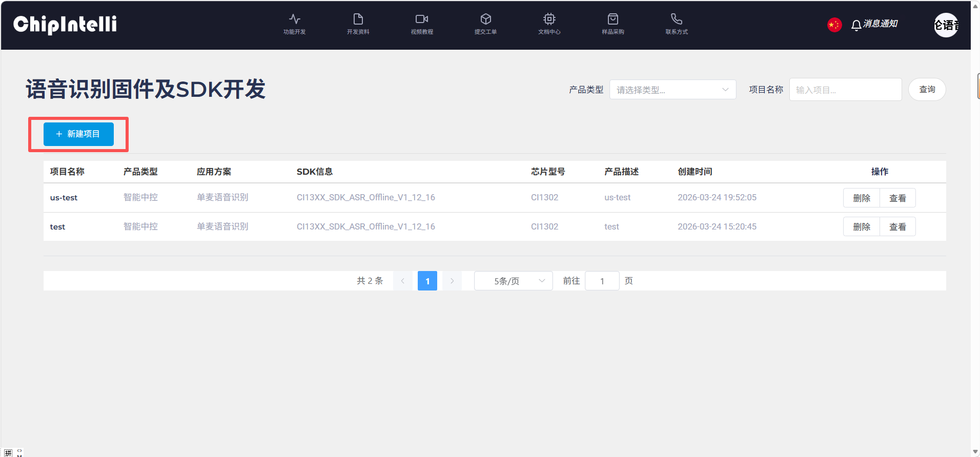The height and width of the screenshot is (457, 980).
Task: Expand the 产品类型 type dropdown
Action: 672,90
